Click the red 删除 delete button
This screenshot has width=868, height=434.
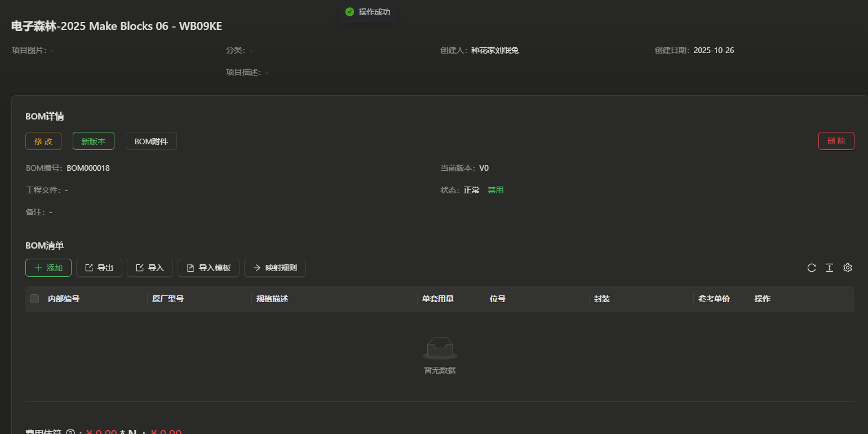tap(836, 141)
